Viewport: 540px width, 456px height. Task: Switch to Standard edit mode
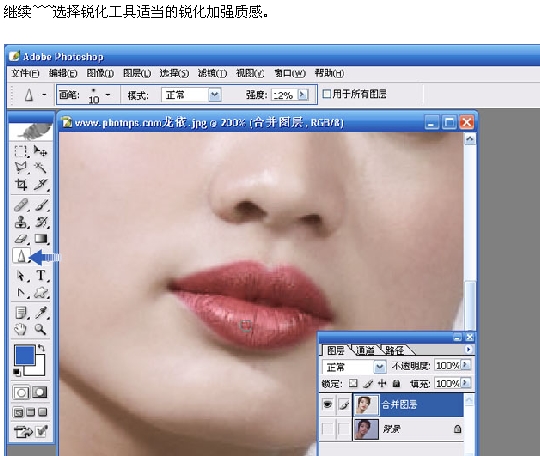point(21,392)
